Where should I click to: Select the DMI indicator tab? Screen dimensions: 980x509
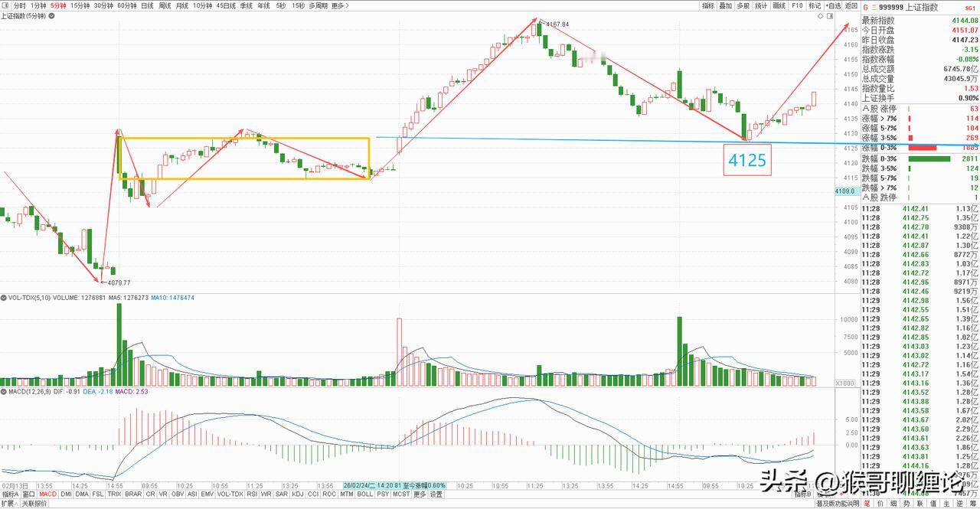(x=66, y=494)
